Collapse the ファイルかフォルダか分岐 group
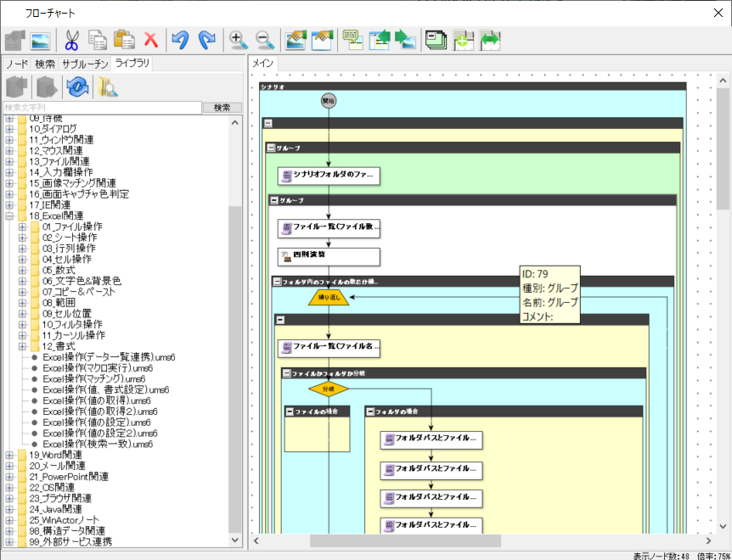The image size is (732, 560). coord(286,372)
